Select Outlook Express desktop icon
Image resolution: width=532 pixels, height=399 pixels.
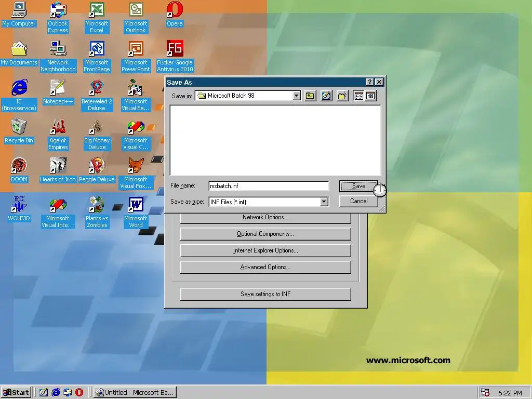point(58,18)
